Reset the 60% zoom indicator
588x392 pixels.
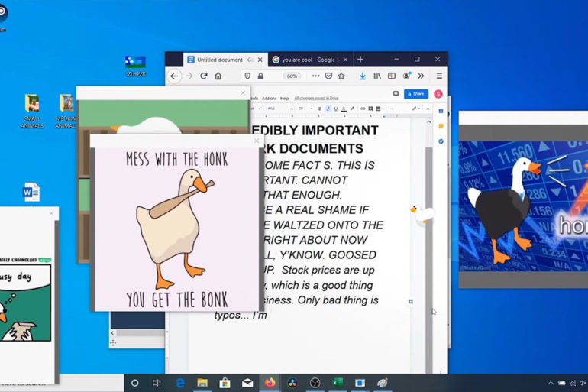[x=292, y=76]
